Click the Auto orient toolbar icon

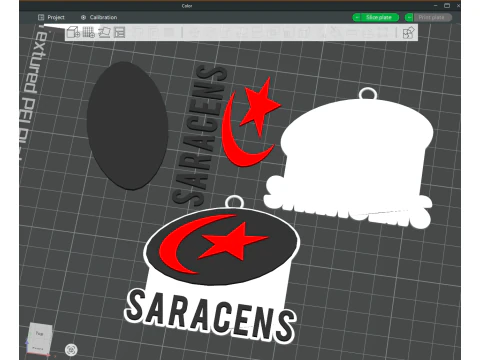click(104, 32)
